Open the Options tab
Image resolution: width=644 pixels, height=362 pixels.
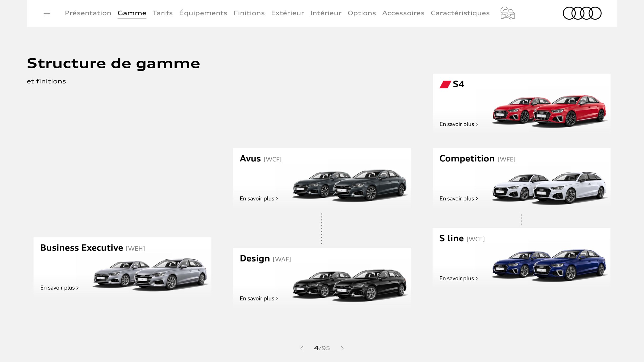point(362,13)
